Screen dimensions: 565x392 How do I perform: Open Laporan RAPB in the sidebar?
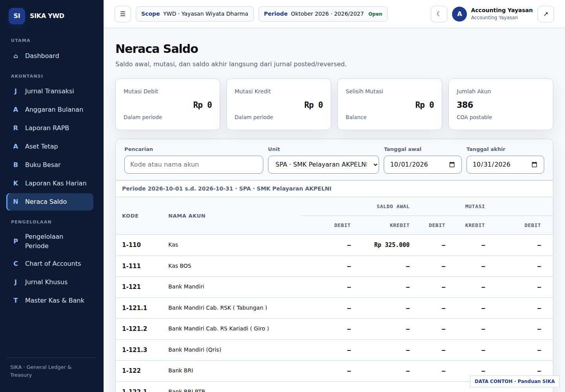pos(50,128)
